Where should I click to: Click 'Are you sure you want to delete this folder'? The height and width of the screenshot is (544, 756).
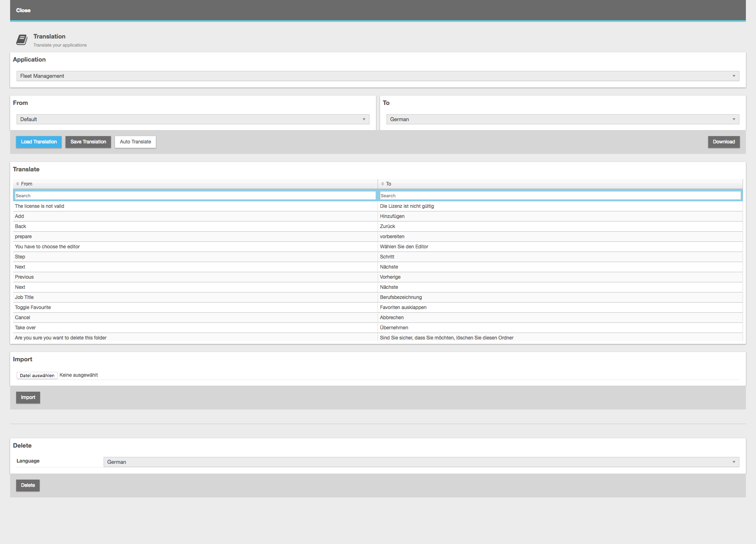[195, 338]
